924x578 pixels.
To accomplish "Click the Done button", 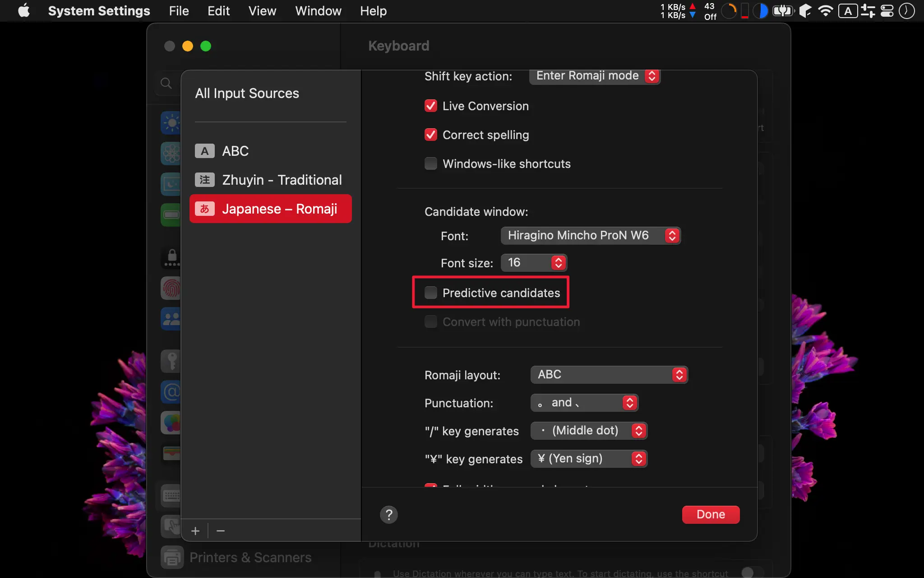I will coord(711,514).
